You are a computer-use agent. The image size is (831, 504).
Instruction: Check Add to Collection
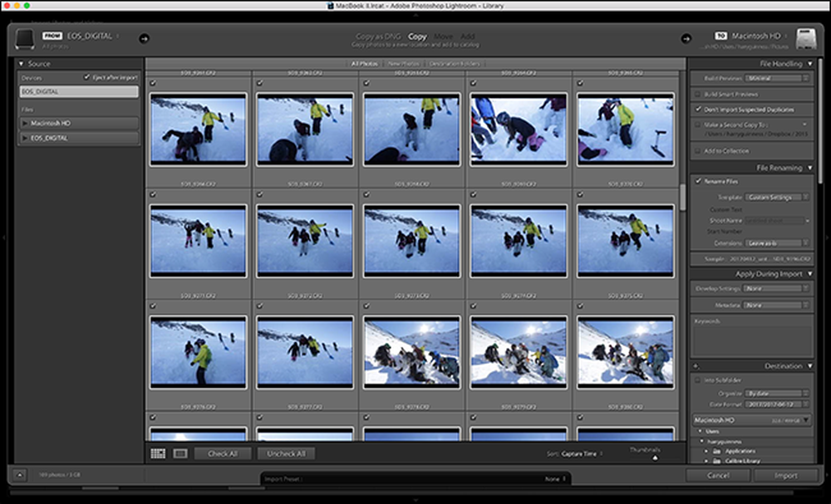coord(697,151)
